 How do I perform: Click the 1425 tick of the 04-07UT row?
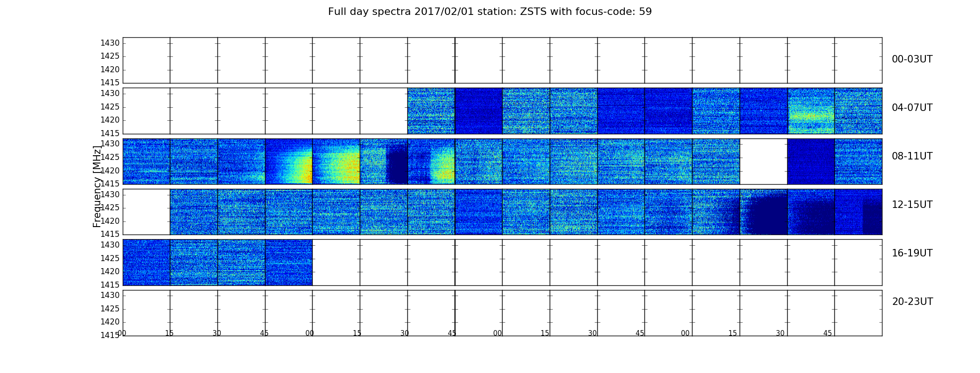click(110, 107)
